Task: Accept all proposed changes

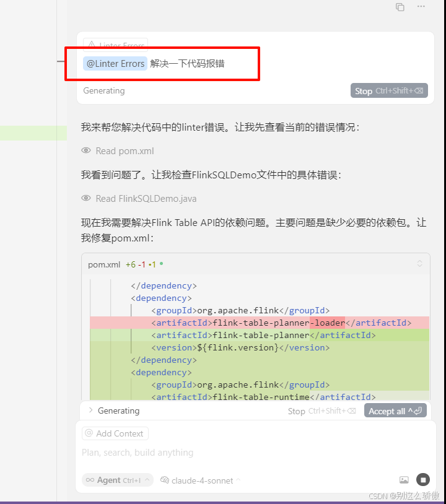Action: coord(395,411)
